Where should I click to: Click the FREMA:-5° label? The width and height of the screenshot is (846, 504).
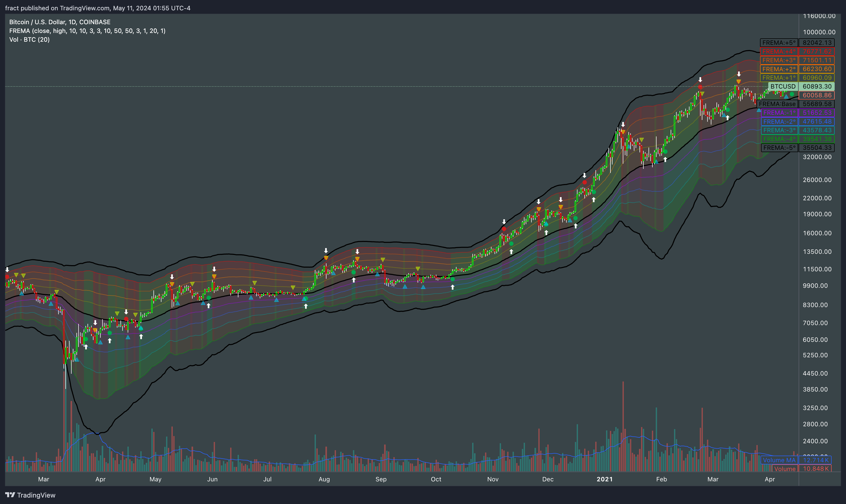tap(779, 148)
